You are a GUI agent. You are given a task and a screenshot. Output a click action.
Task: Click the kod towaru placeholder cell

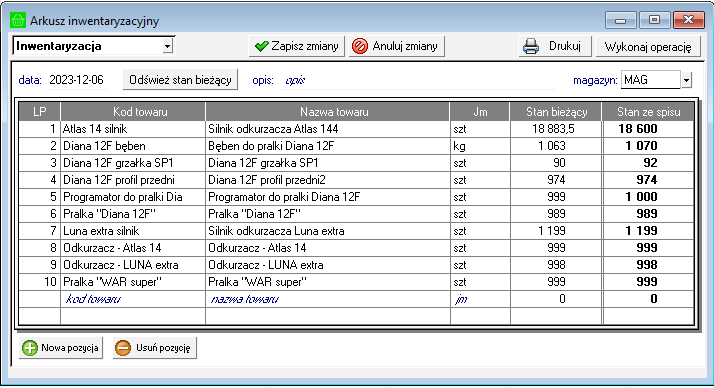point(133,299)
